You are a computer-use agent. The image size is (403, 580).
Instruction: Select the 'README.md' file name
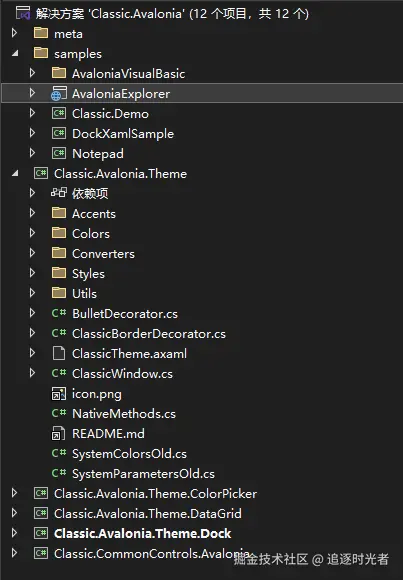click(108, 434)
